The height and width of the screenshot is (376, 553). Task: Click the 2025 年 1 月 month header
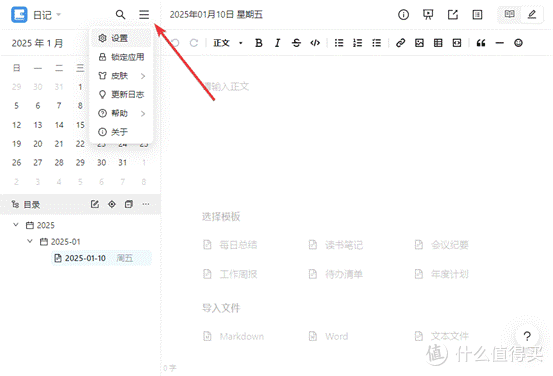tap(37, 43)
